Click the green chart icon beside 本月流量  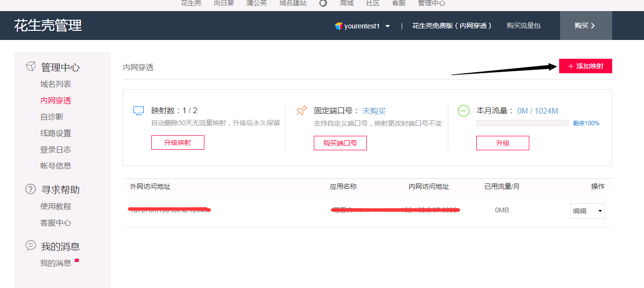pos(463,111)
